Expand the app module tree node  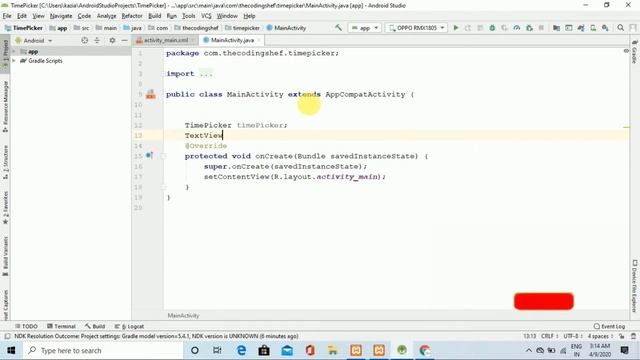tap(14, 51)
